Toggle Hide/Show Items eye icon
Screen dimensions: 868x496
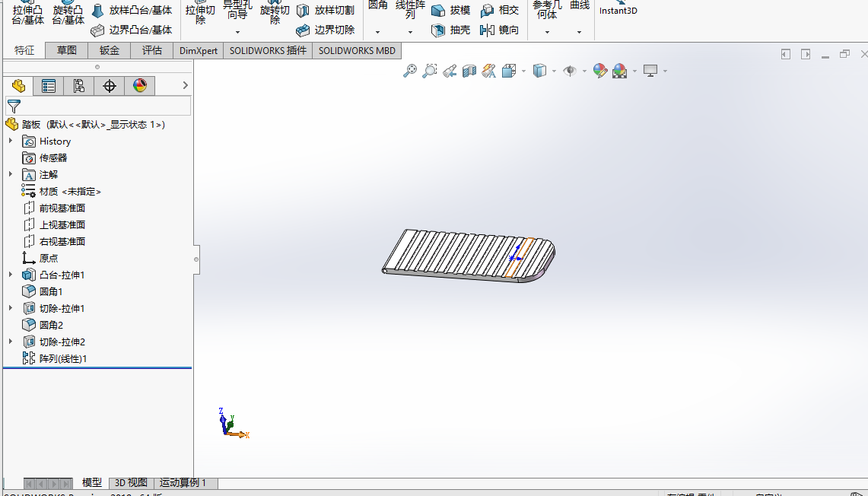(x=570, y=71)
